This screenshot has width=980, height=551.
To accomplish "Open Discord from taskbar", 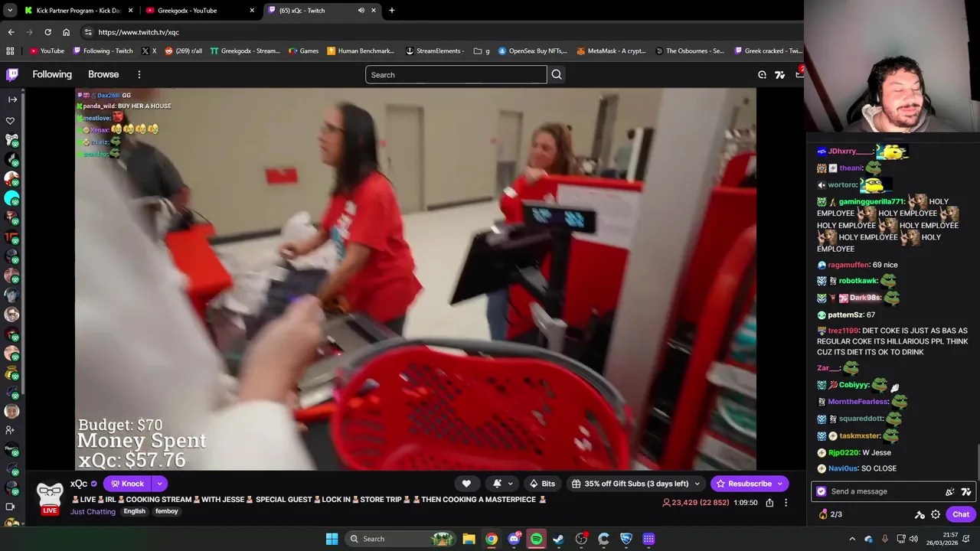I will (x=514, y=539).
